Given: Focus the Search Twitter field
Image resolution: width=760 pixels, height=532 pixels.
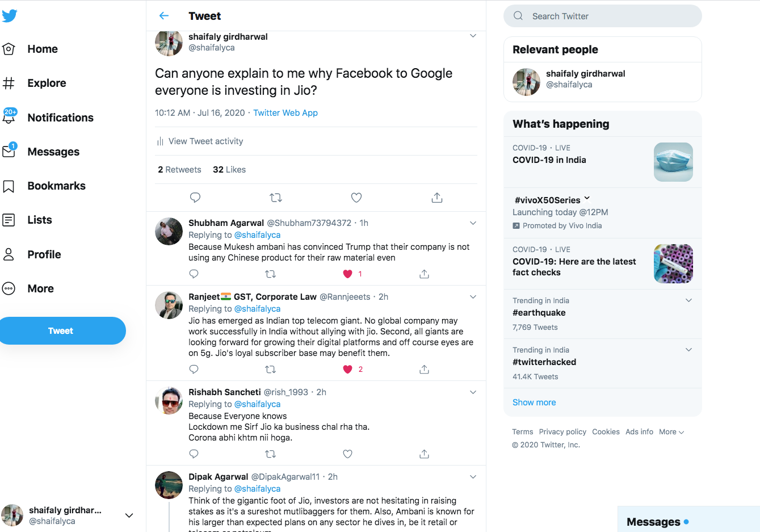Looking at the screenshot, I should [x=603, y=16].
